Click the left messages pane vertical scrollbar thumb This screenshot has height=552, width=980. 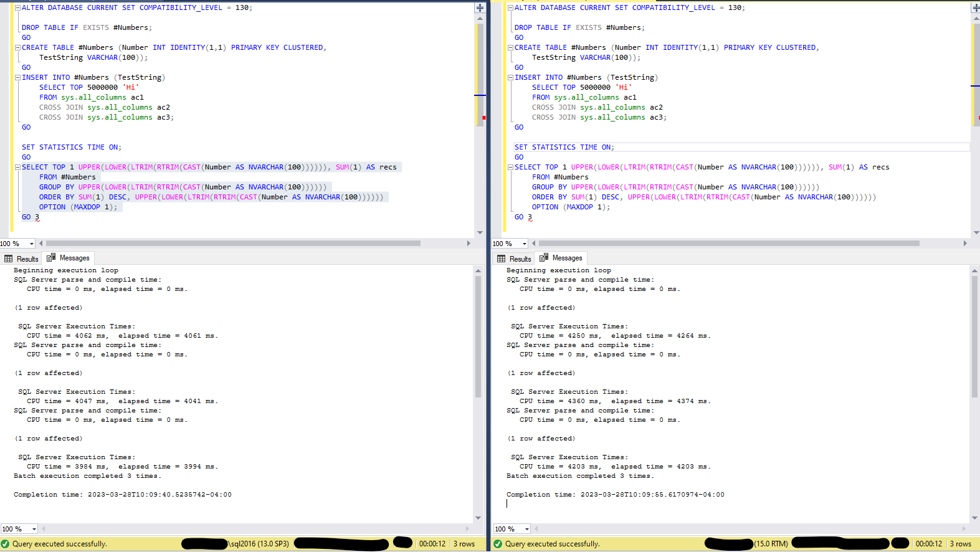click(478, 336)
